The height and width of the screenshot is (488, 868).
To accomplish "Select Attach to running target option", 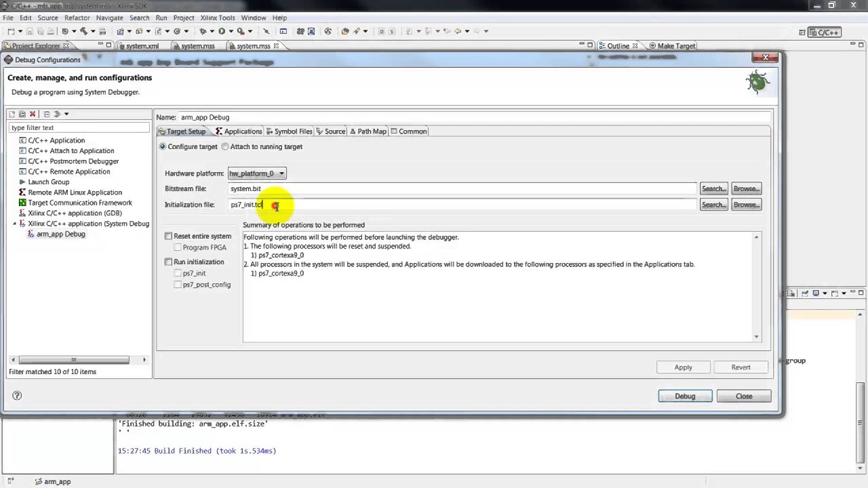I will [225, 146].
